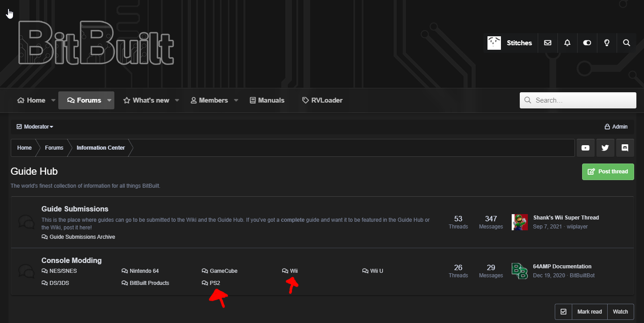Go to Home breadcrumb

(x=24, y=148)
